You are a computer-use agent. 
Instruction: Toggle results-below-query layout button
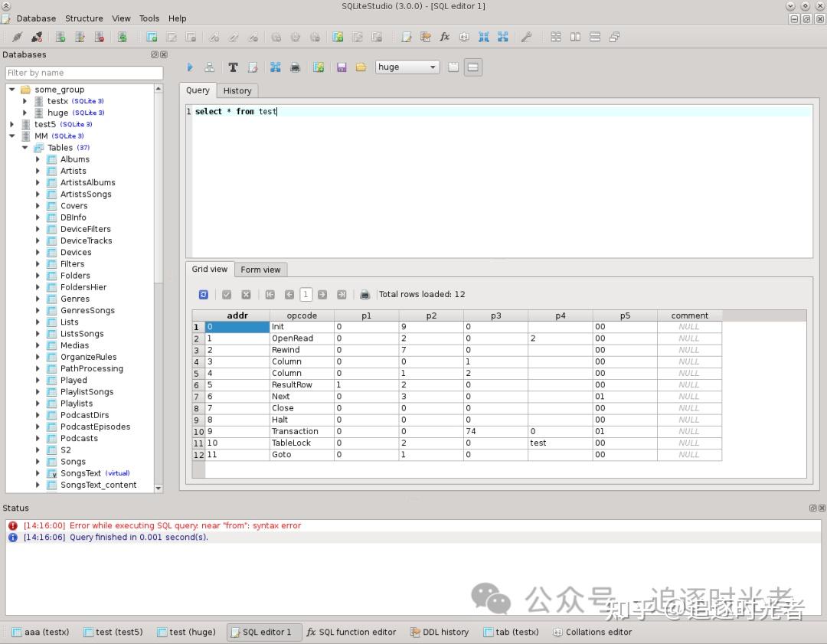point(473,67)
